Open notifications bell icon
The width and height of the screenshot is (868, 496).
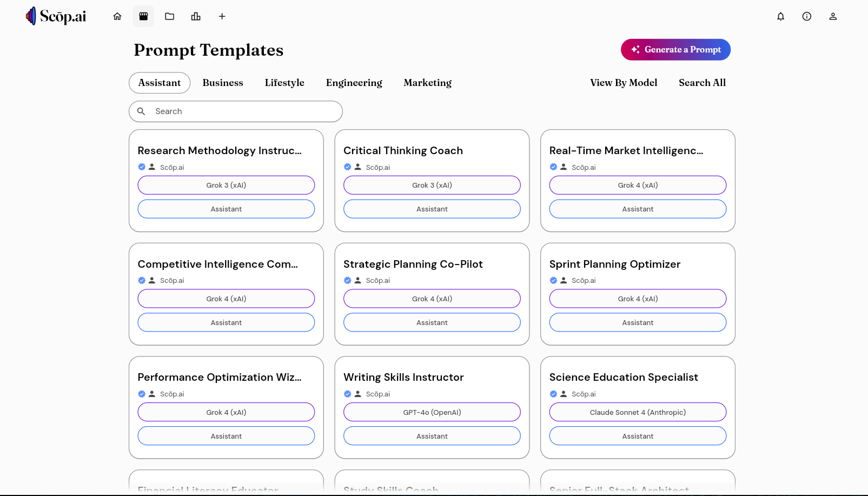click(780, 16)
